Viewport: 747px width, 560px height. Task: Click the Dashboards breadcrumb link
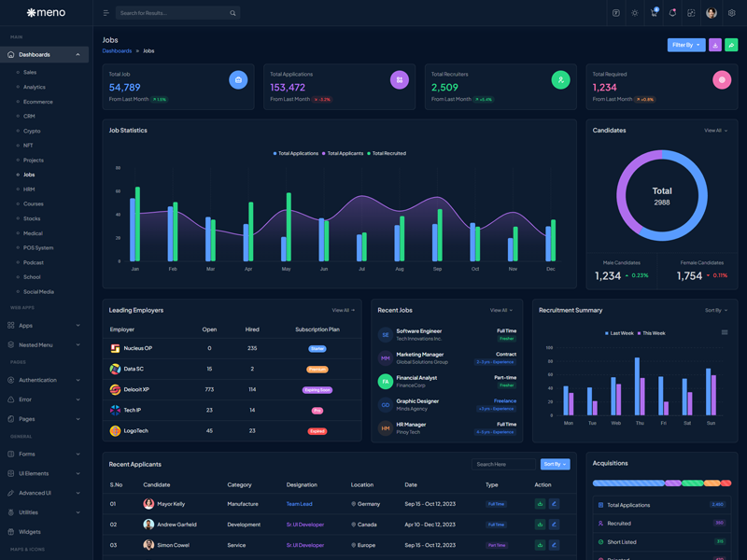point(117,51)
